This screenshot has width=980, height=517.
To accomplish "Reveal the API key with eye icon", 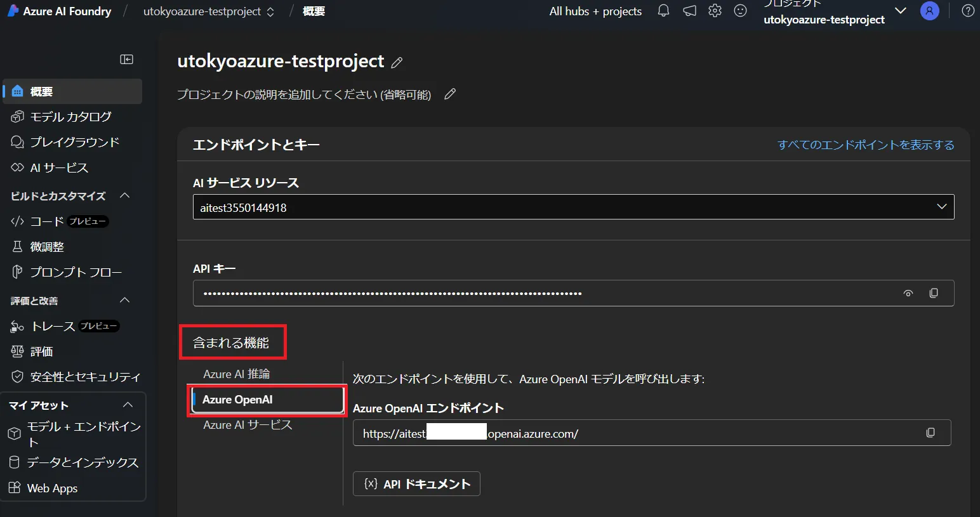I will pos(908,293).
